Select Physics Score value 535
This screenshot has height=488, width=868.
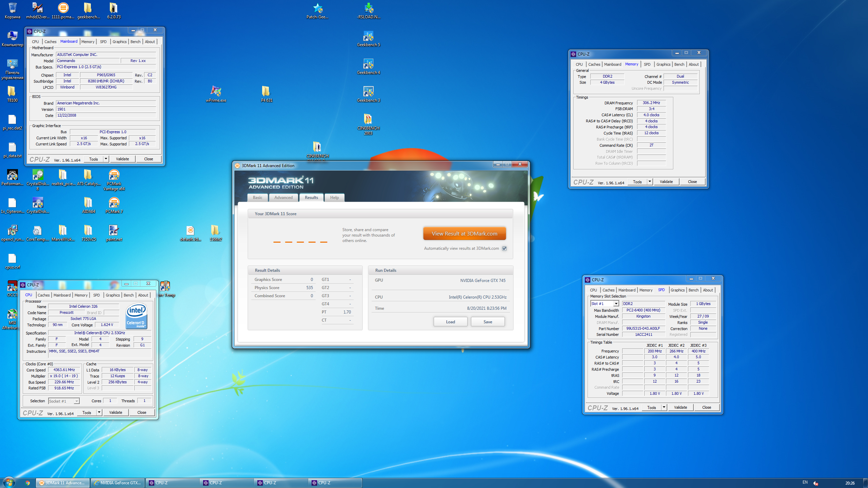(309, 288)
